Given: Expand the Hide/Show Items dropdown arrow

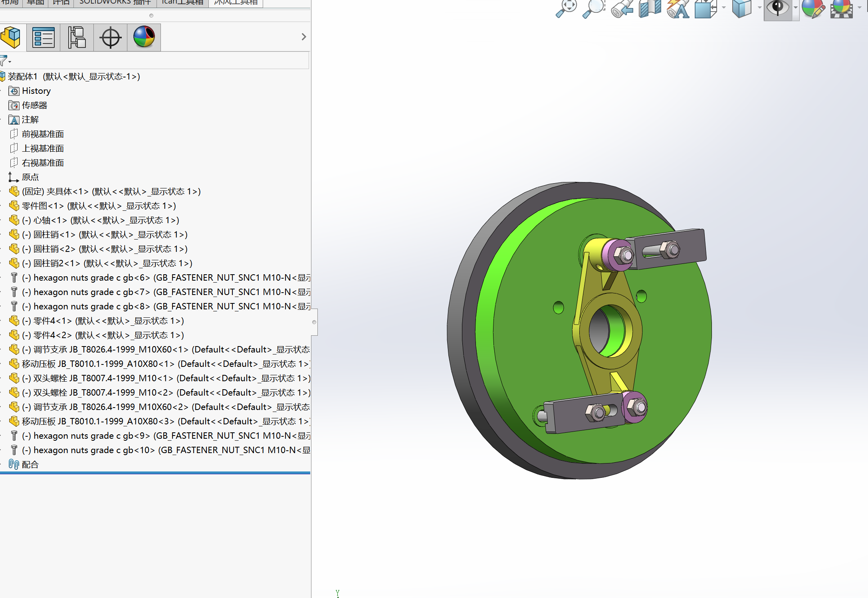Looking at the screenshot, I should click(796, 7).
